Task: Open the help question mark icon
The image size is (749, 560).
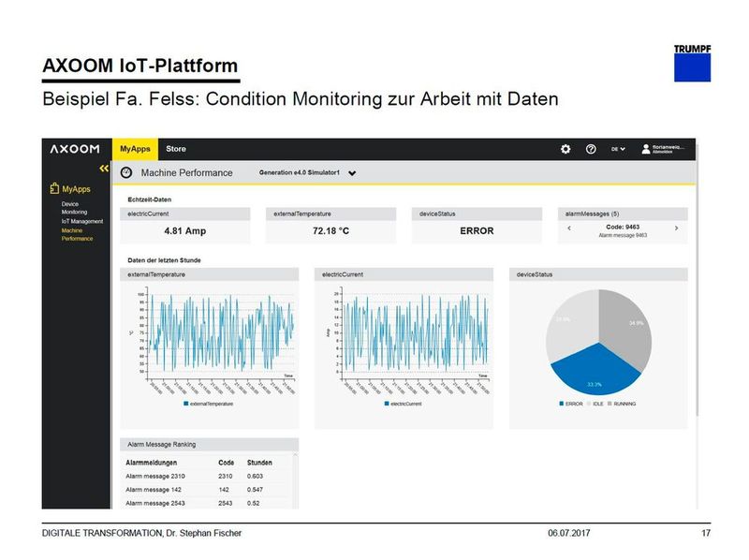Action: click(x=591, y=149)
